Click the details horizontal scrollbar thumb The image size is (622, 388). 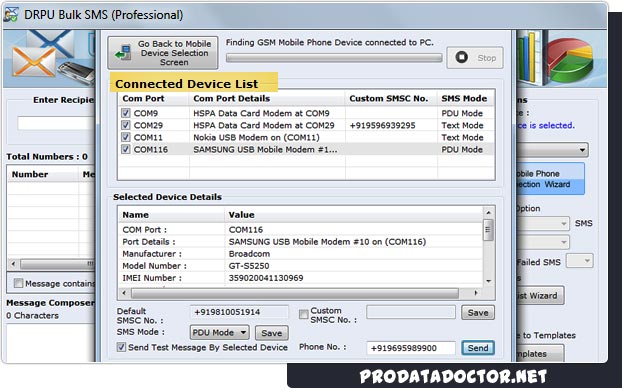(x=295, y=294)
